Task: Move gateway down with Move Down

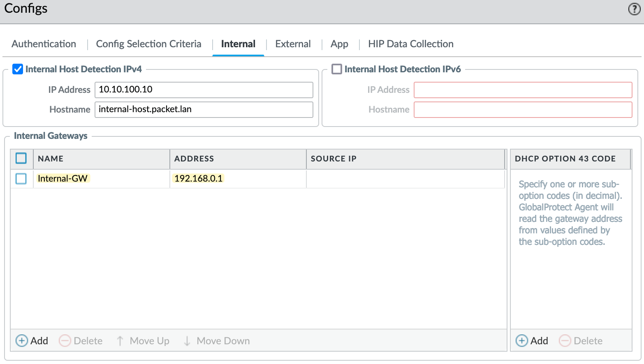Action: pos(216,341)
